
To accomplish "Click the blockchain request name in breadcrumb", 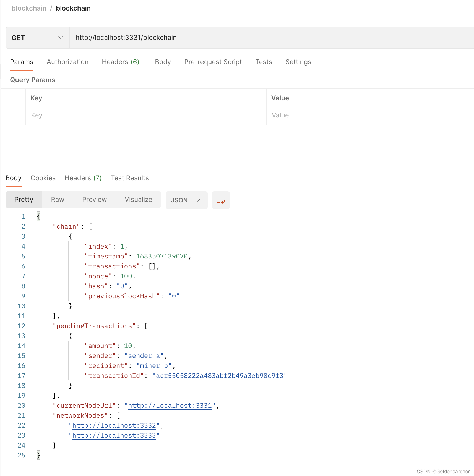I will (x=73, y=8).
